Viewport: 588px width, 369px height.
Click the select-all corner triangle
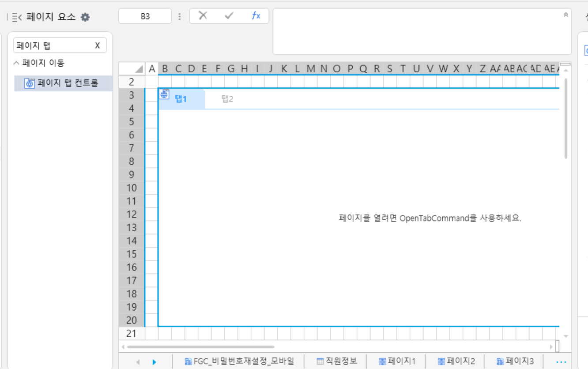pos(139,69)
